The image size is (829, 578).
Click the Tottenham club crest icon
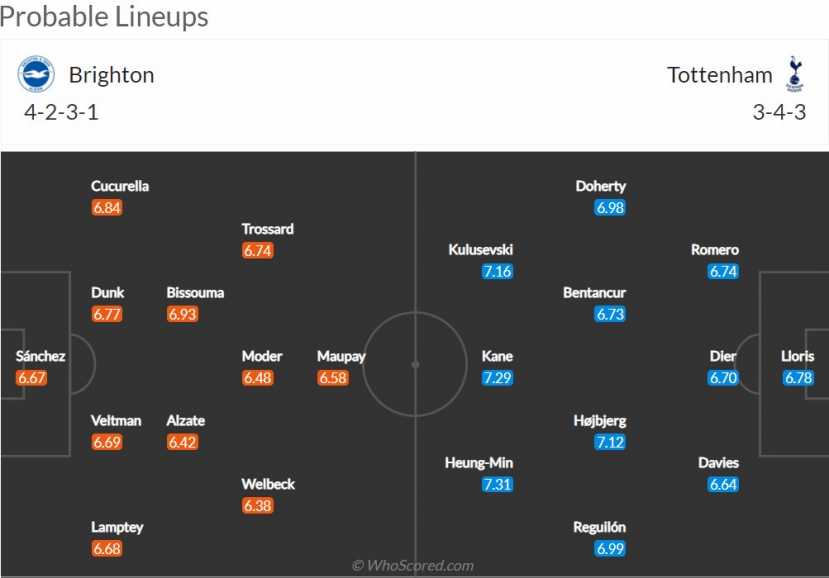(794, 74)
